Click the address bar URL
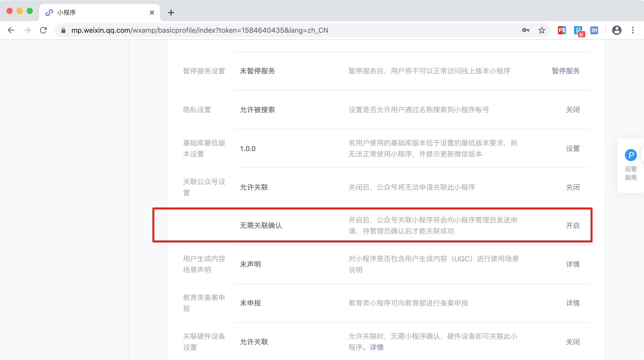The width and height of the screenshot is (644, 360). tap(200, 30)
